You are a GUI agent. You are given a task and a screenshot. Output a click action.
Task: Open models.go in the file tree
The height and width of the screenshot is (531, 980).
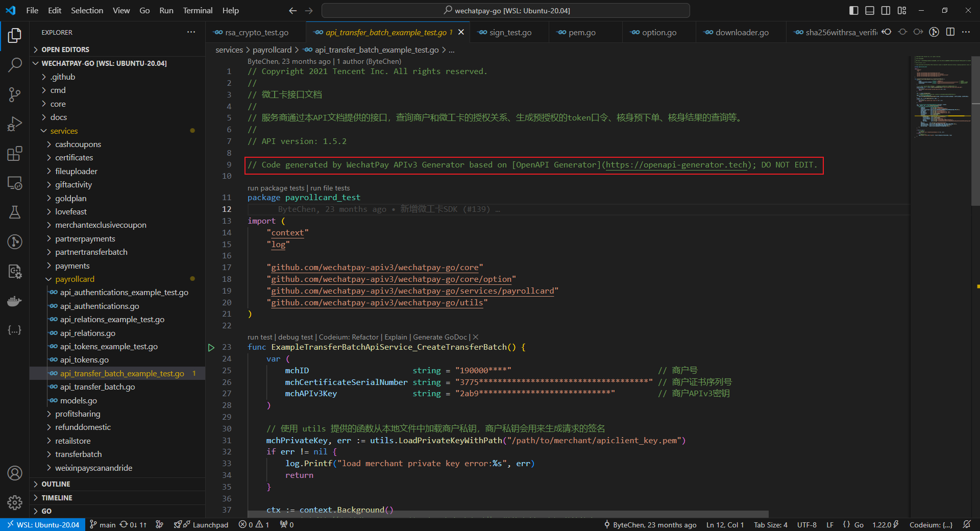117,401
